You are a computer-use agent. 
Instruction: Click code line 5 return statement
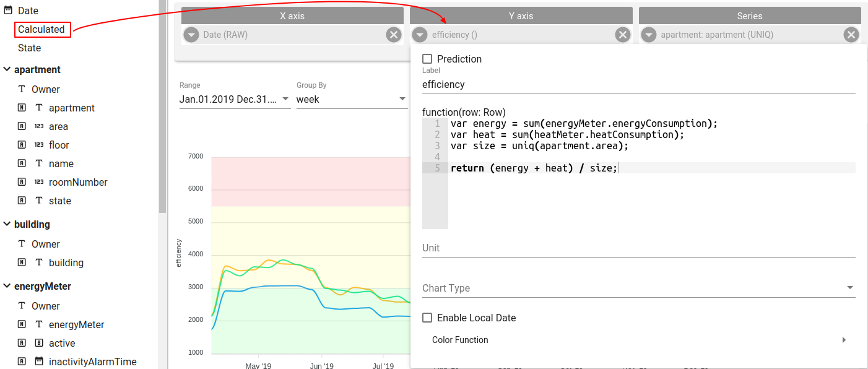pos(534,168)
